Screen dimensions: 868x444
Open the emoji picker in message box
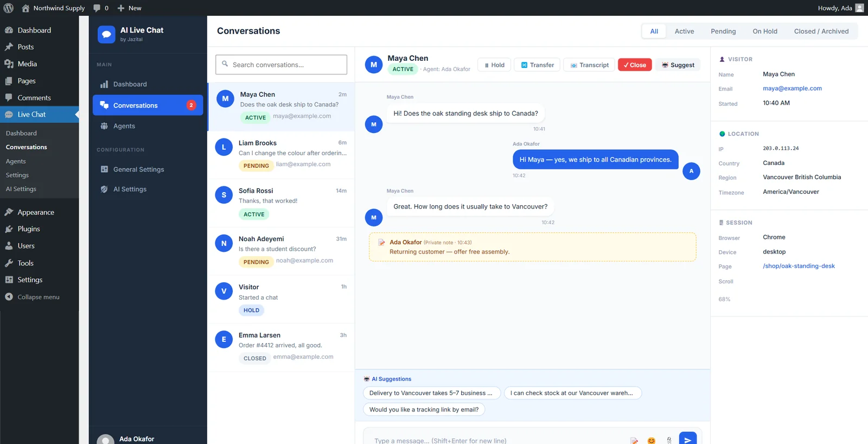click(x=652, y=440)
